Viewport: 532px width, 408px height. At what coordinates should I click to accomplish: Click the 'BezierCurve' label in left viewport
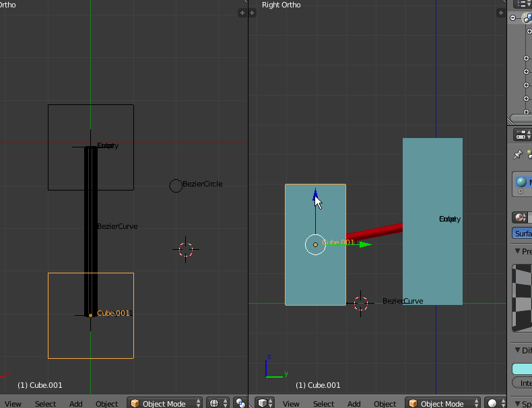(117, 226)
